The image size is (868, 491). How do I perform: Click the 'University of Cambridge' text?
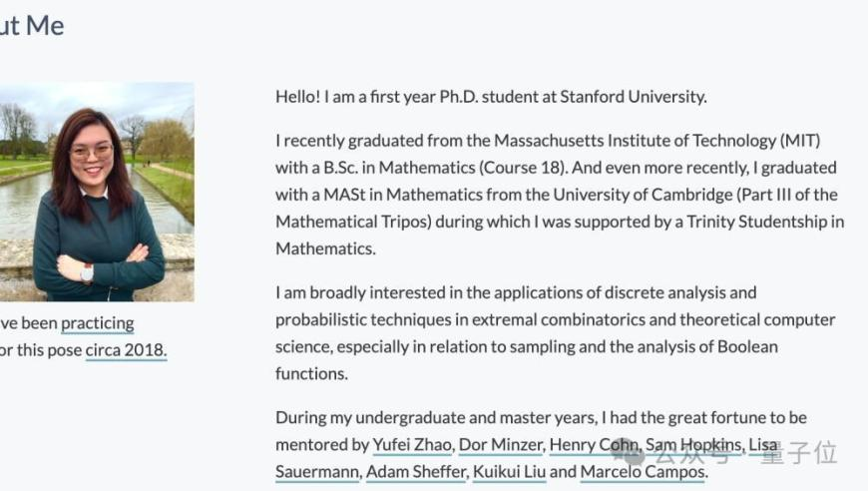643,195
